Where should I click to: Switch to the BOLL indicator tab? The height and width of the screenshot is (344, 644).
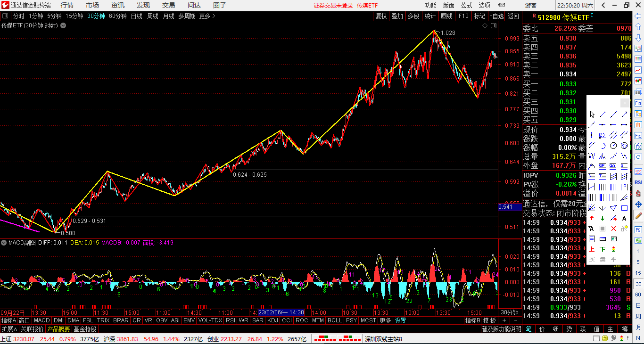point(335,320)
